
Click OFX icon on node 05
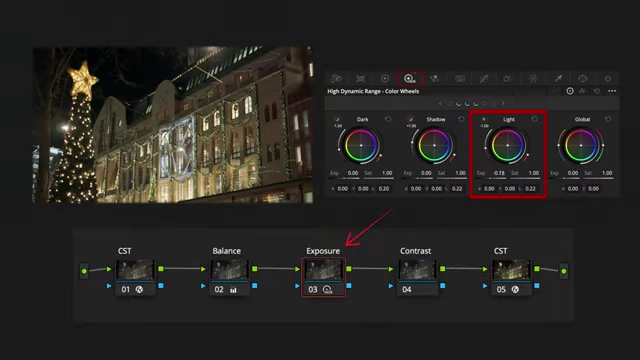515,289
